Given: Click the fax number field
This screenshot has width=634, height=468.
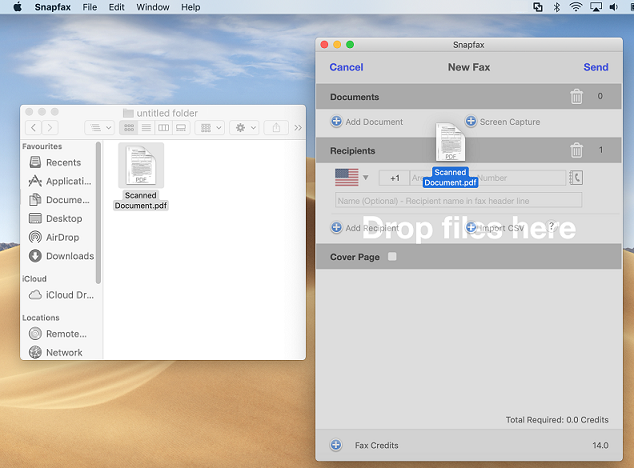Looking at the screenshot, I should coord(520,178).
